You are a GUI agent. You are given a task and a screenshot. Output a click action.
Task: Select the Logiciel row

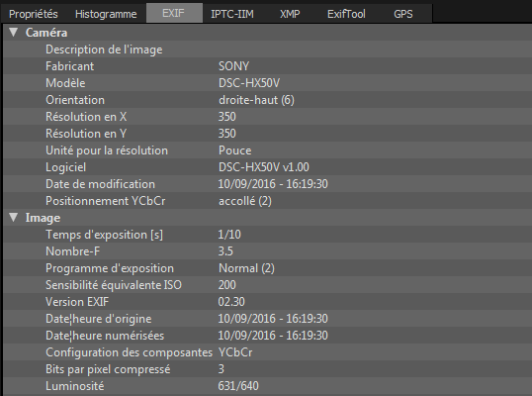coord(267,167)
